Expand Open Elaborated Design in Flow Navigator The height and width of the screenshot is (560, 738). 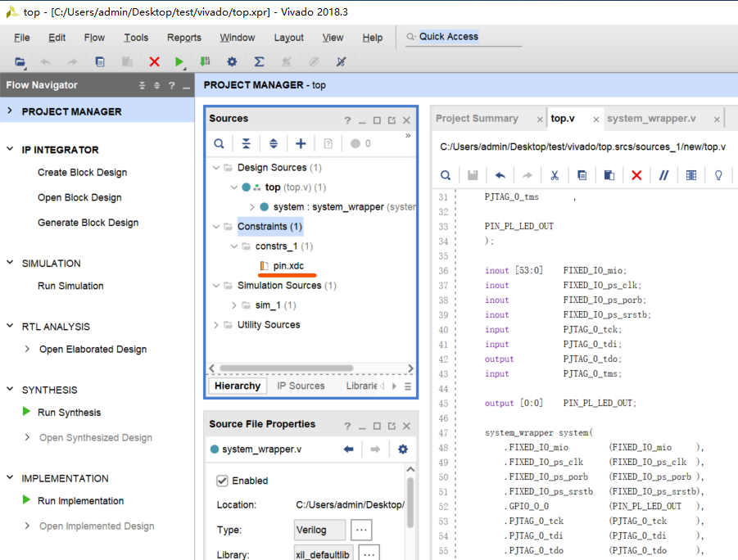point(28,349)
